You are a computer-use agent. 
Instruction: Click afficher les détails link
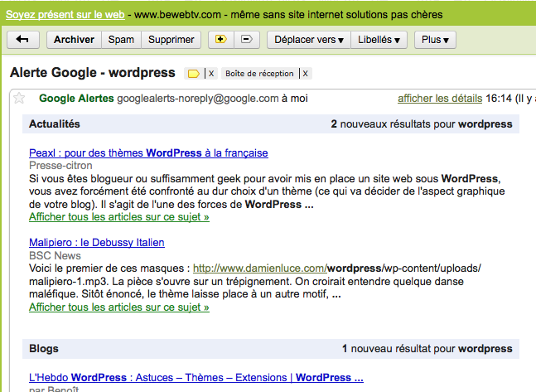tap(440, 99)
